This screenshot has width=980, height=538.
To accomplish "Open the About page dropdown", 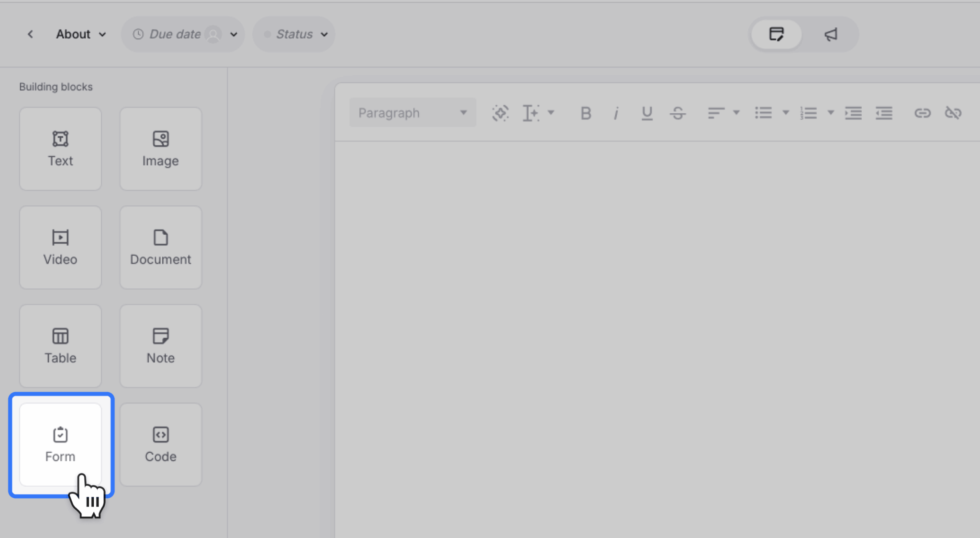I will point(81,34).
